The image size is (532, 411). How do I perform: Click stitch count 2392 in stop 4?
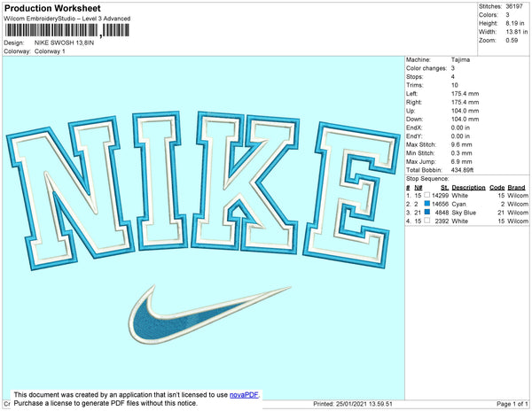(x=442, y=221)
